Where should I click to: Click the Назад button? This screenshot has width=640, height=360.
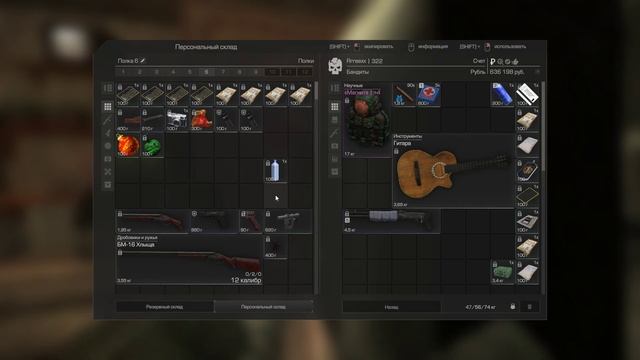click(391, 307)
